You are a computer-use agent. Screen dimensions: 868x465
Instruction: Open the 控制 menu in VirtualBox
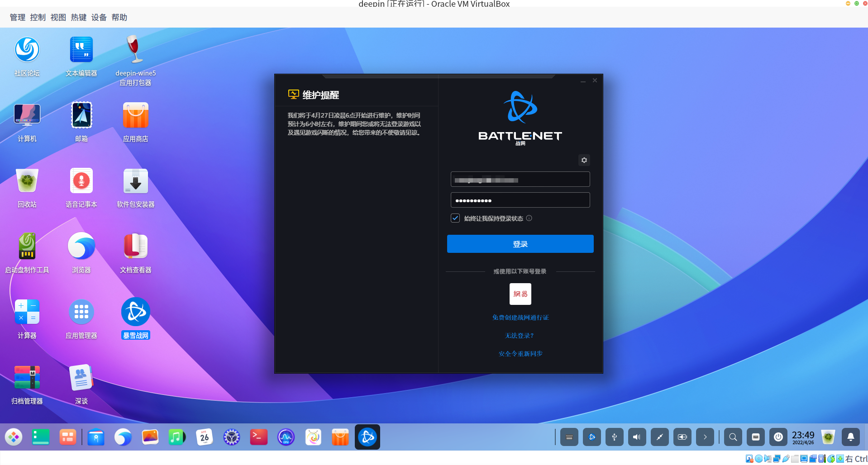38,18
